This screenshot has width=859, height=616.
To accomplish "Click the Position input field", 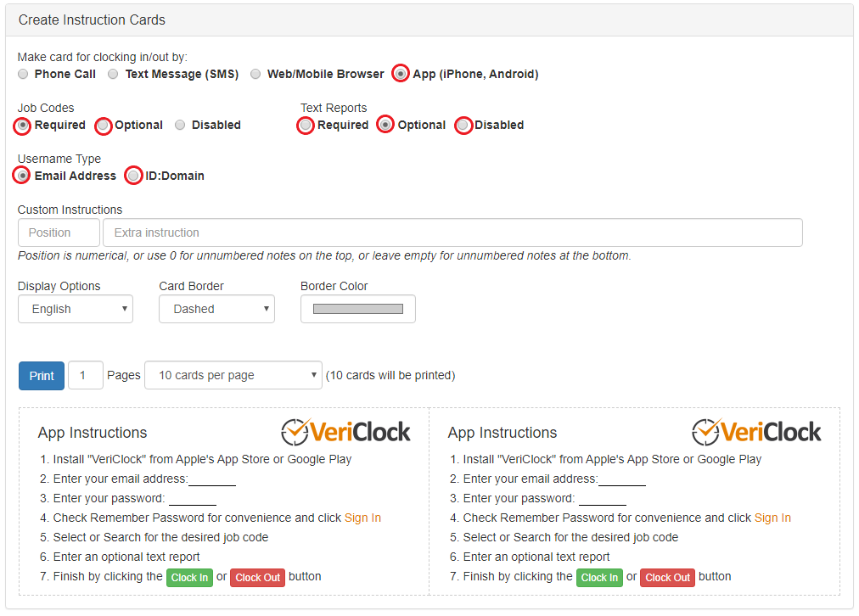I will [x=59, y=232].
